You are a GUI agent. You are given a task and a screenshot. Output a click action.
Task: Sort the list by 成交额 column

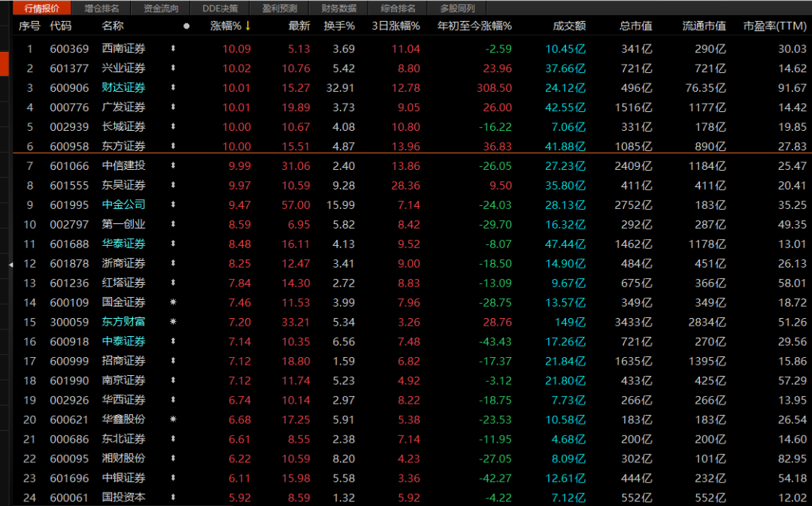click(x=569, y=26)
